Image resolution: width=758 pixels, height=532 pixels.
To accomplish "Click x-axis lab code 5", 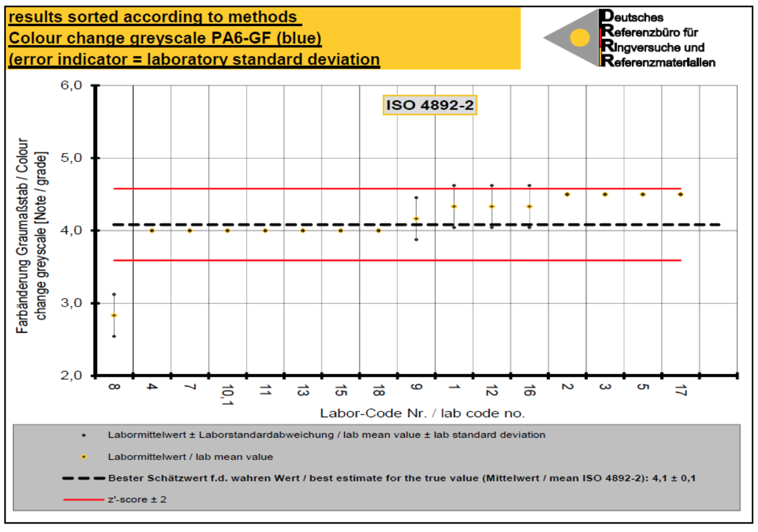I will (x=643, y=387).
